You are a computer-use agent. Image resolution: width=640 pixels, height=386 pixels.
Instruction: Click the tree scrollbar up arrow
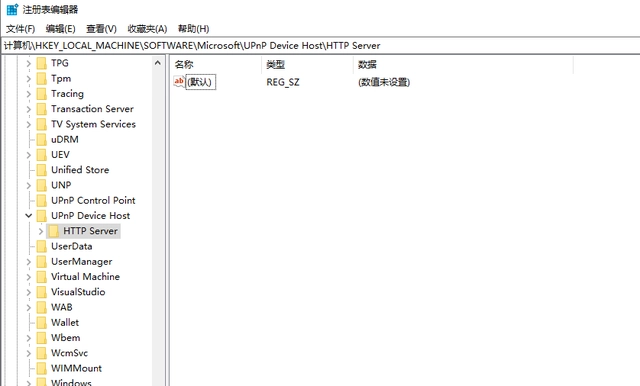(158, 63)
